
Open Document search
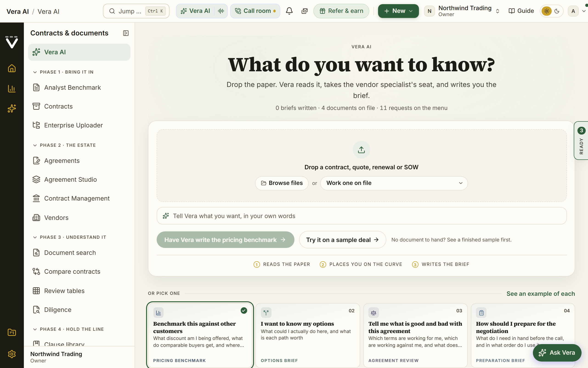coord(79,253)
